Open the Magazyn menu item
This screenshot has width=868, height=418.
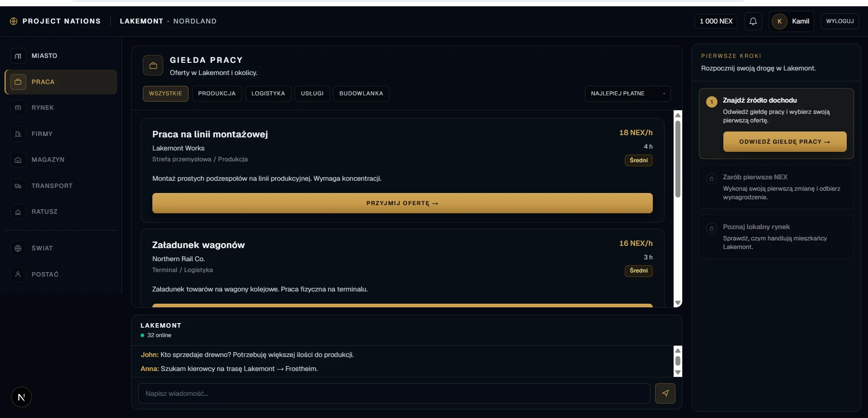coord(61,160)
